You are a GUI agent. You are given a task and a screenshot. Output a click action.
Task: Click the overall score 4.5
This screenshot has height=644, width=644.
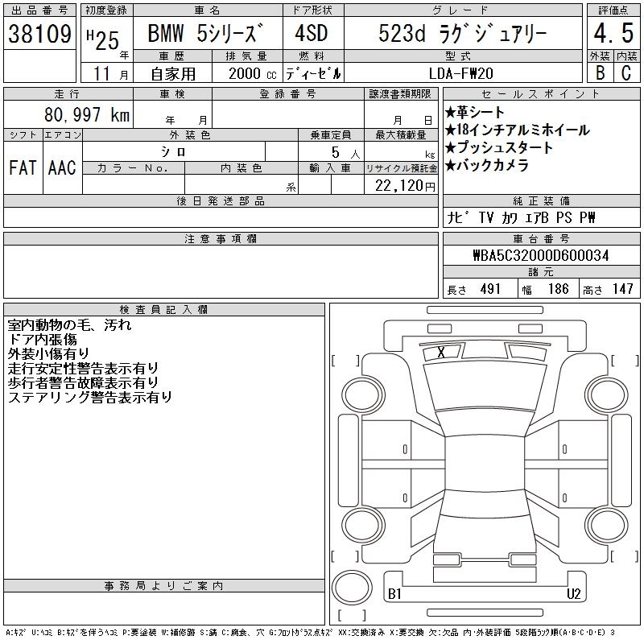coord(613,33)
